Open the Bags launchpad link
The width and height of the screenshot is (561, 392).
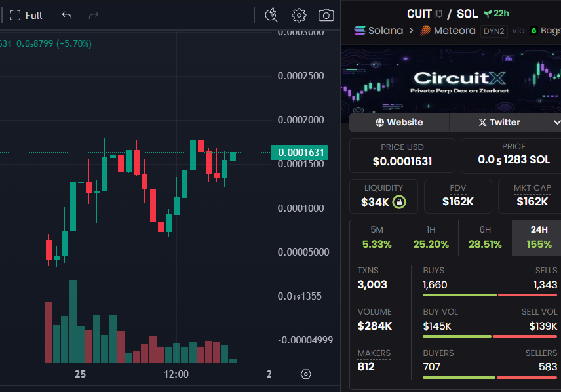545,31
